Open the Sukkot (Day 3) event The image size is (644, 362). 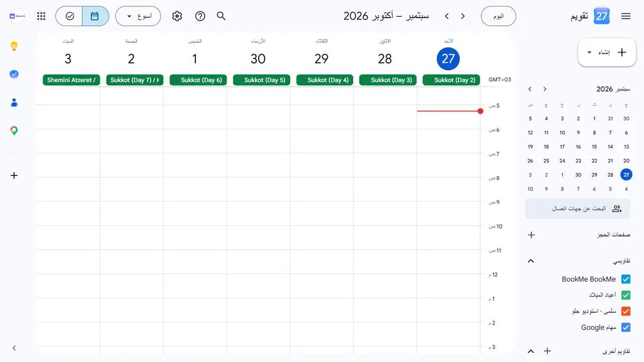(388, 80)
